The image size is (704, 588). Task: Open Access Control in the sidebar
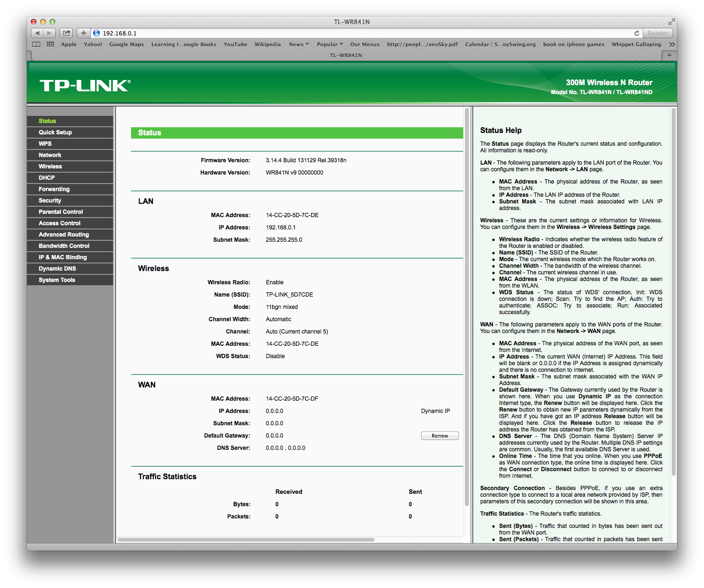click(x=70, y=223)
